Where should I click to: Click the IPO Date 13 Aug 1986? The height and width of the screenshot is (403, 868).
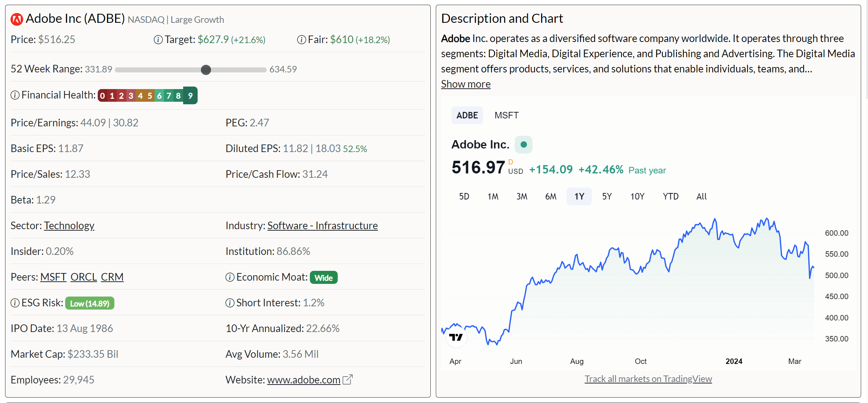pyautogui.click(x=85, y=328)
